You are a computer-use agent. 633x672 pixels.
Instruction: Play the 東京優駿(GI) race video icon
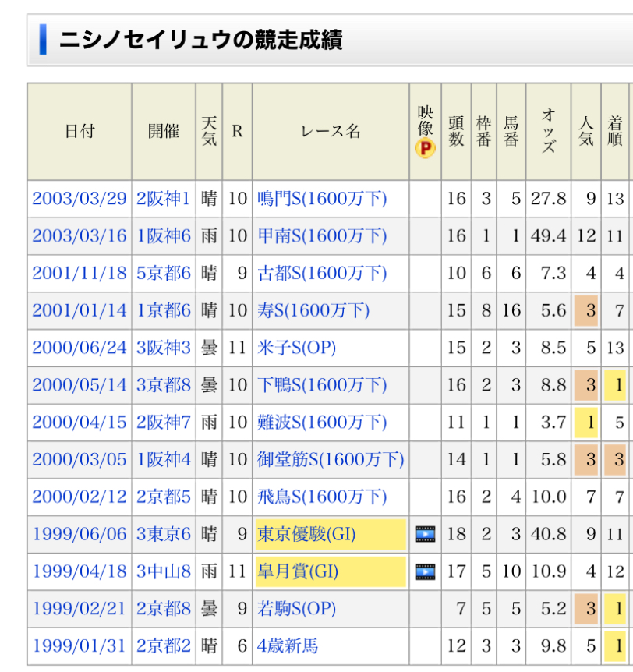point(425,535)
